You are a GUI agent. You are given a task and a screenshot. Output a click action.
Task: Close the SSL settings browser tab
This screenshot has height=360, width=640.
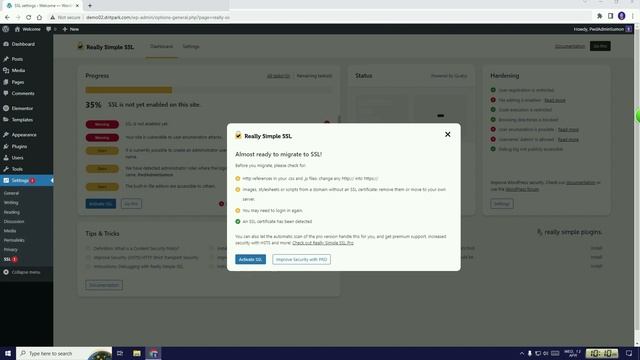click(x=77, y=6)
